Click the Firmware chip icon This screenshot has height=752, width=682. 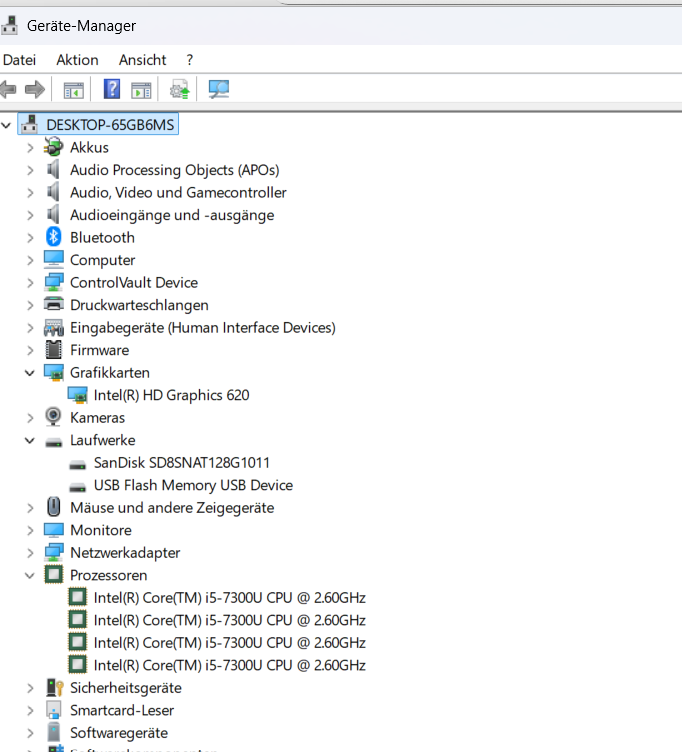54,350
